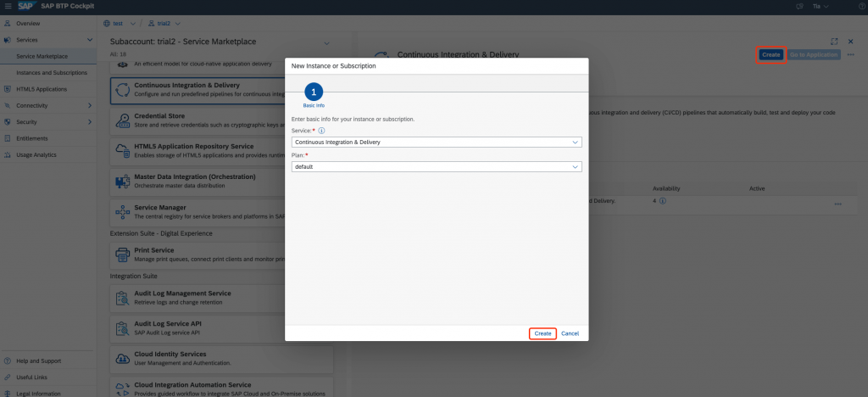Click availability info icon next to 4
This screenshot has width=868, height=397.
pyautogui.click(x=663, y=201)
